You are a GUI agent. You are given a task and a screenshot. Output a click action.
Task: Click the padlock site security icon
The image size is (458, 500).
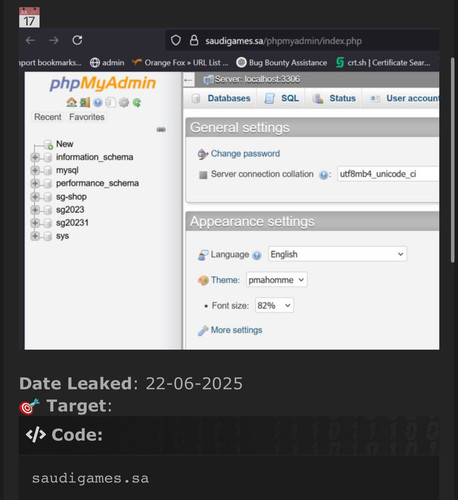194,40
